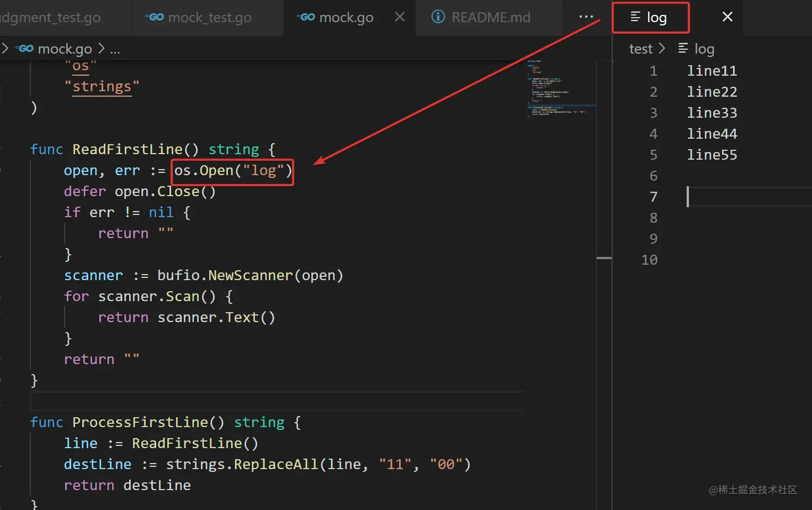Click the text line44 in log
This screenshot has height=510, width=812.
pyautogui.click(x=712, y=134)
